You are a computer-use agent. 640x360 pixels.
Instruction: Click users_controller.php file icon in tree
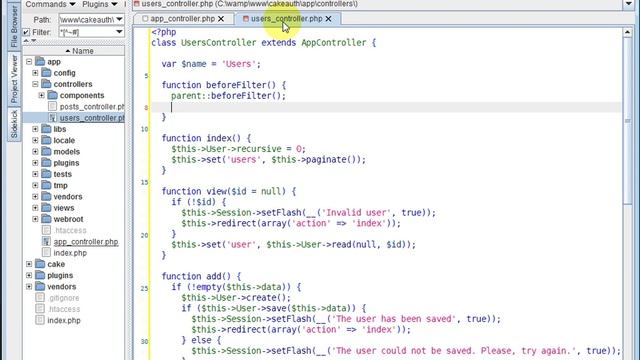[x=52, y=118]
